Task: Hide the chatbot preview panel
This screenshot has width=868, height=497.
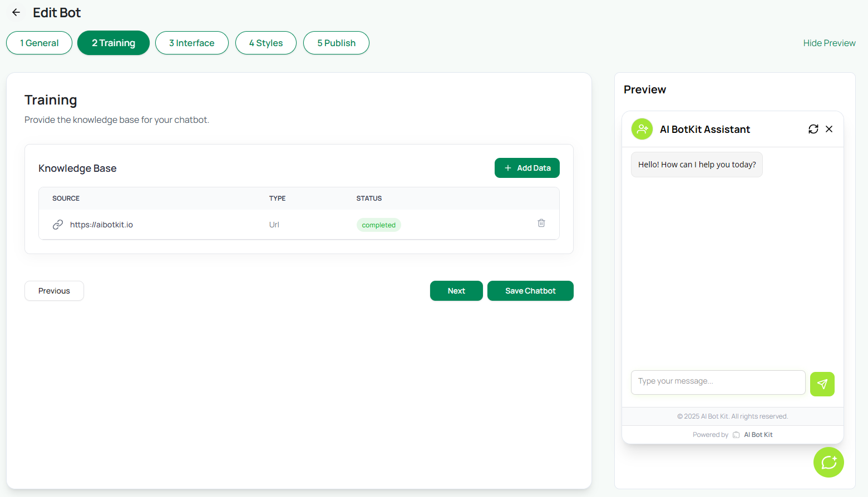Action: [829, 43]
